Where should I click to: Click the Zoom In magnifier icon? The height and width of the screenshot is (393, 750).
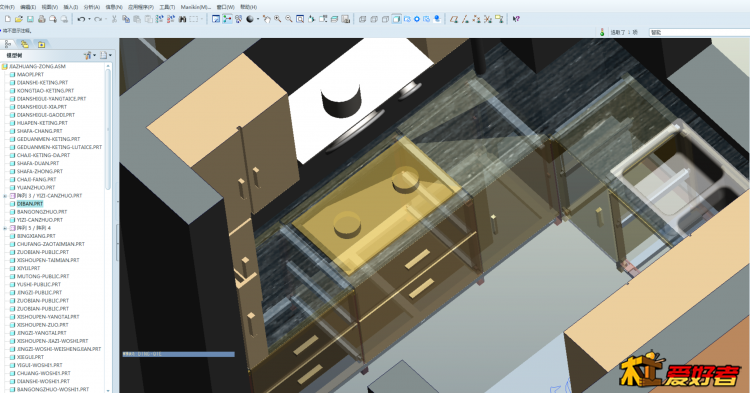click(x=277, y=19)
